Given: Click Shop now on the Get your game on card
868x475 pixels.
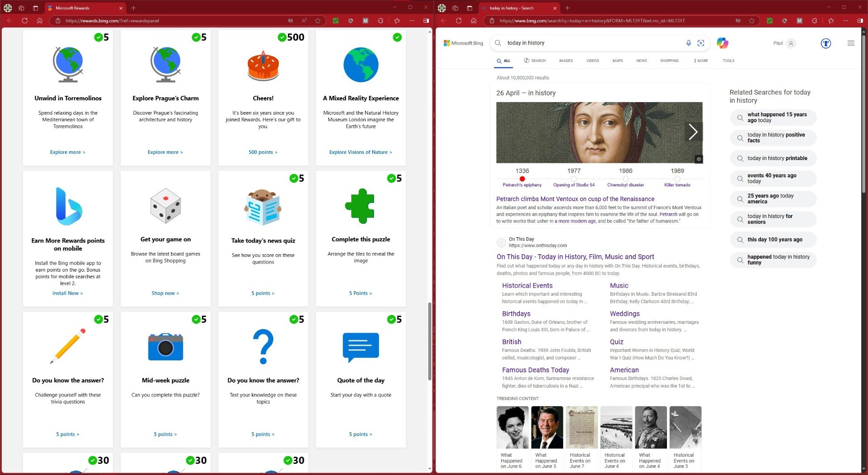Looking at the screenshot, I should coord(165,293).
